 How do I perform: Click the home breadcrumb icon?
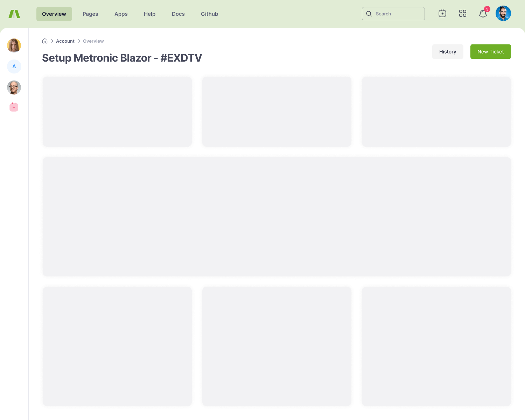pyautogui.click(x=45, y=41)
